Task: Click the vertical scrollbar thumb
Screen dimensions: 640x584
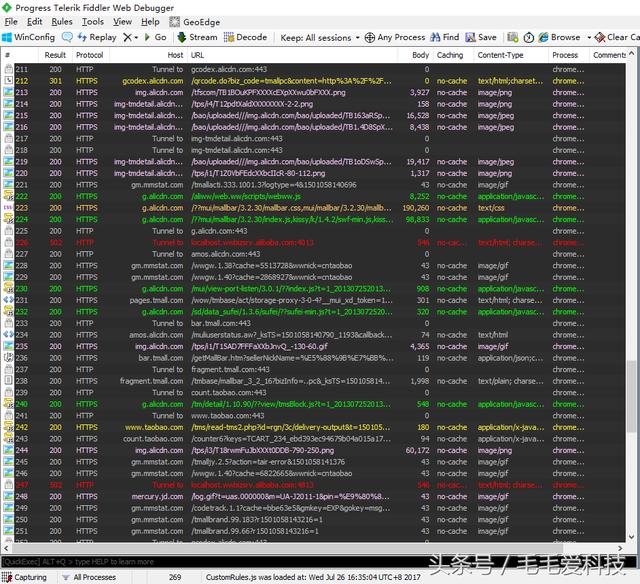Action: tap(631, 396)
